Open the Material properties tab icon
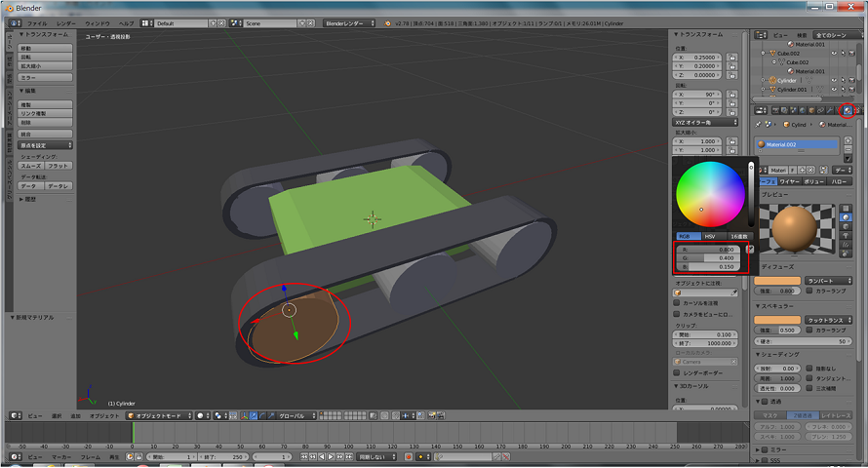 click(847, 110)
